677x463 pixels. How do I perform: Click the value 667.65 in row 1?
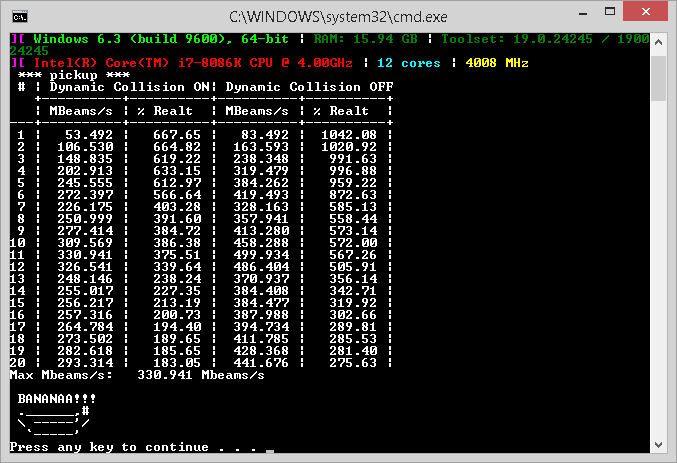click(177, 135)
